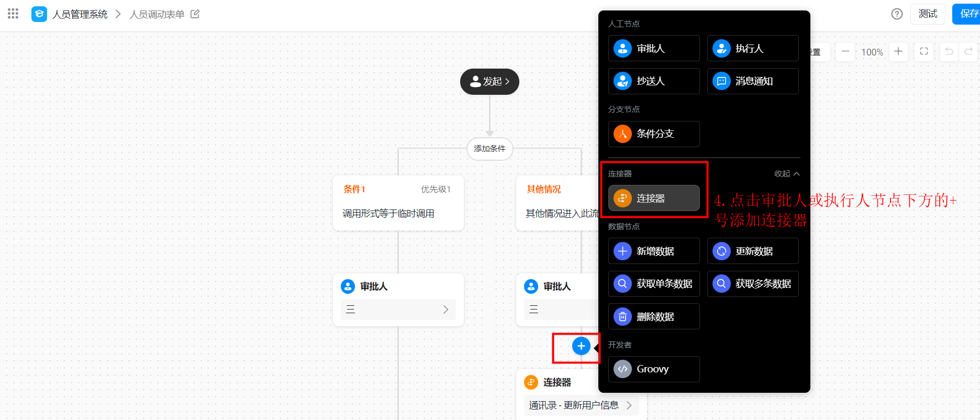Open the 条件1 condition card
This screenshot has width=980, height=420.
[x=398, y=203]
